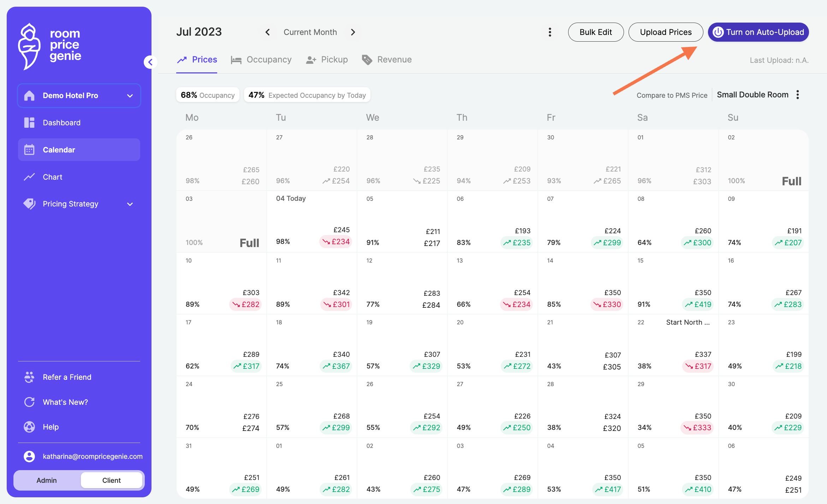Screen dimensions: 827x504
Task: Switch to the Pickup tab
Action: [x=327, y=60]
